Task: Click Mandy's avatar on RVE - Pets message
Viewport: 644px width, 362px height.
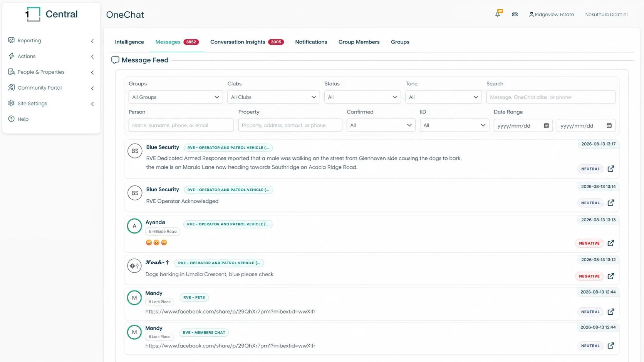Action: pyautogui.click(x=134, y=298)
